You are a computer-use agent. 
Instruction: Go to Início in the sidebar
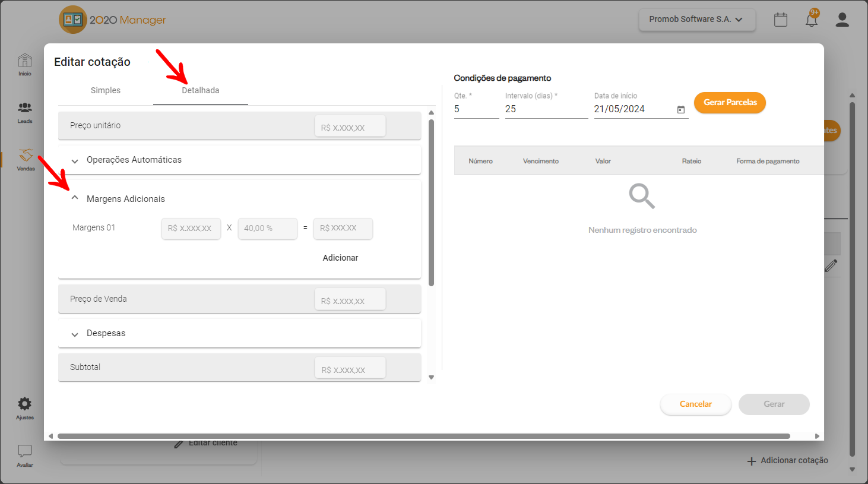coord(25,65)
